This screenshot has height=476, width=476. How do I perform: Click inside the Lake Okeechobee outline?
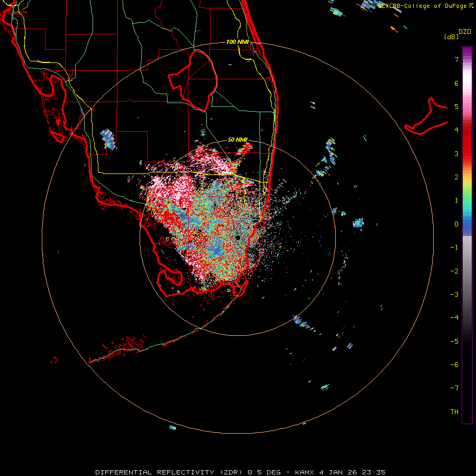pos(197,80)
